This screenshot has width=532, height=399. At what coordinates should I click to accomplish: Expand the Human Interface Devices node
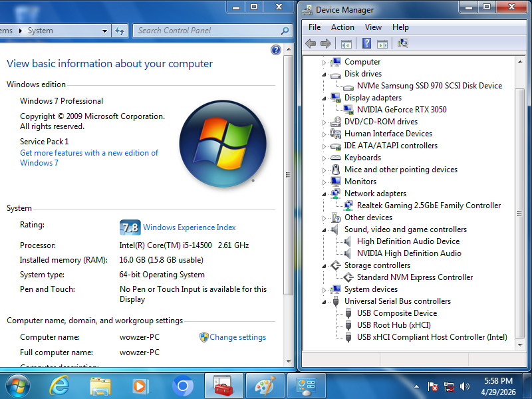click(324, 134)
